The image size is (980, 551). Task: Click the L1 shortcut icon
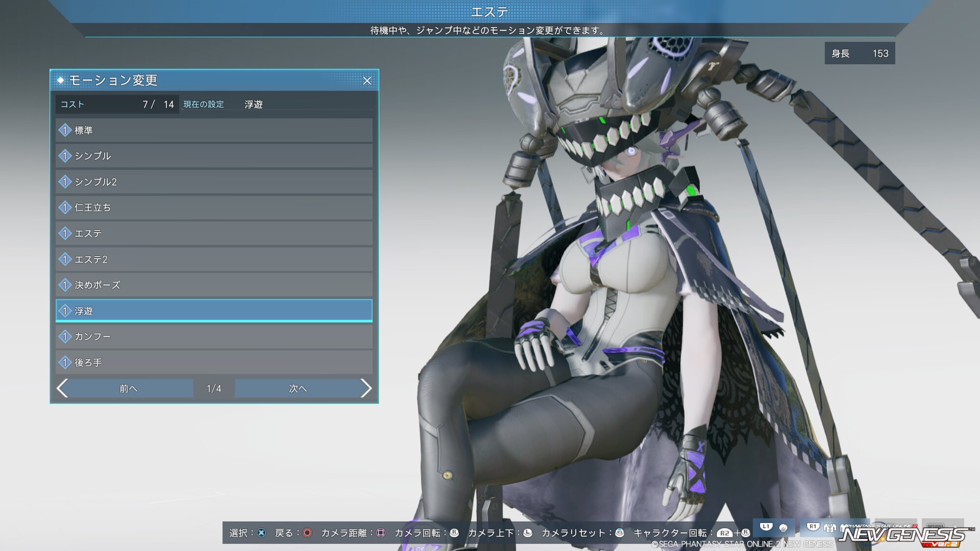[x=766, y=527]
